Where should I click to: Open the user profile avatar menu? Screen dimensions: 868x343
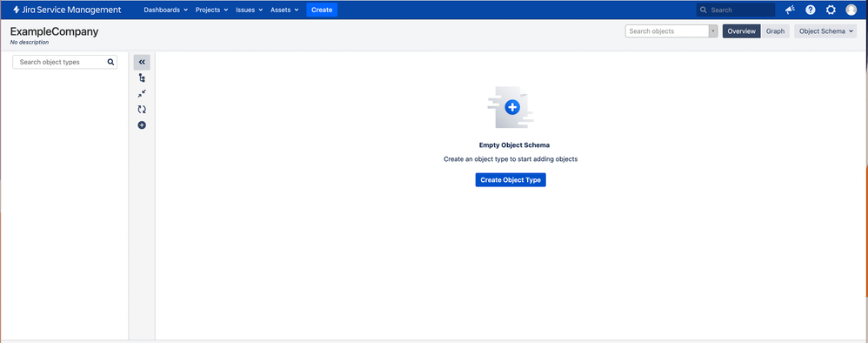pos(851,10)
